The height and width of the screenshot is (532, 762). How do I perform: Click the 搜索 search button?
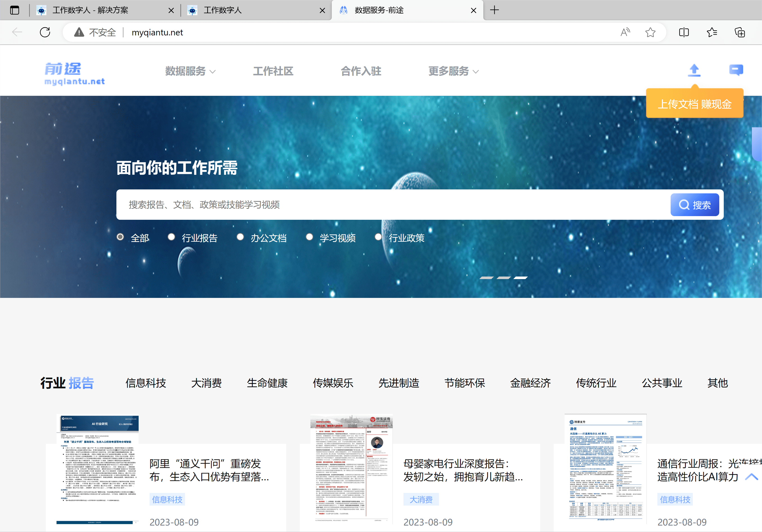pos(695,205)
